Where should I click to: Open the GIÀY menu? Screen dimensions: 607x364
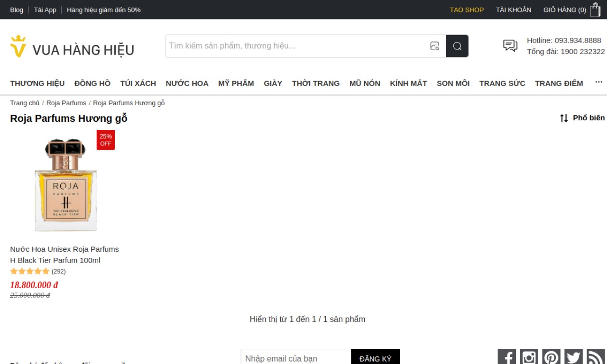pyautogui.click(x=273, y=83)
